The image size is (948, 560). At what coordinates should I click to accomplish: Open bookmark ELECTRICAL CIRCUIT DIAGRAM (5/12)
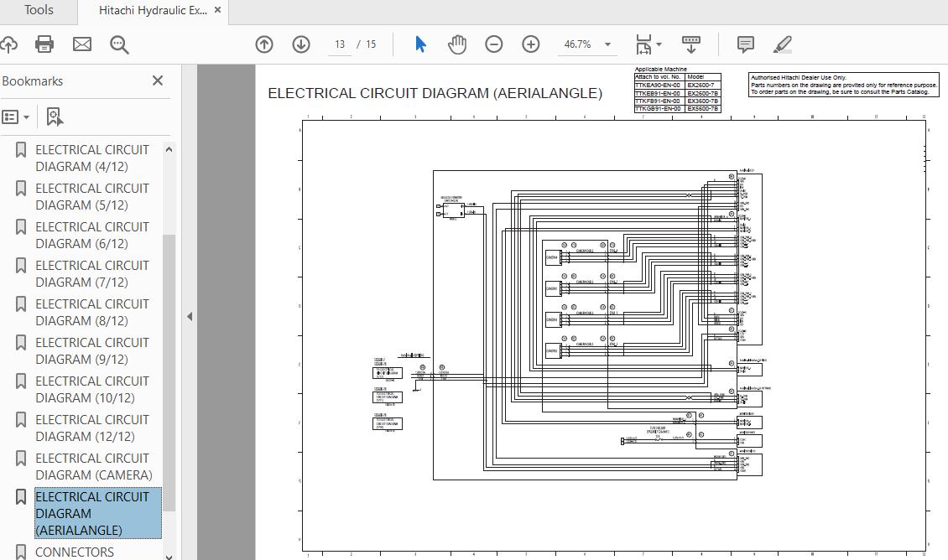tap(92, 197)
